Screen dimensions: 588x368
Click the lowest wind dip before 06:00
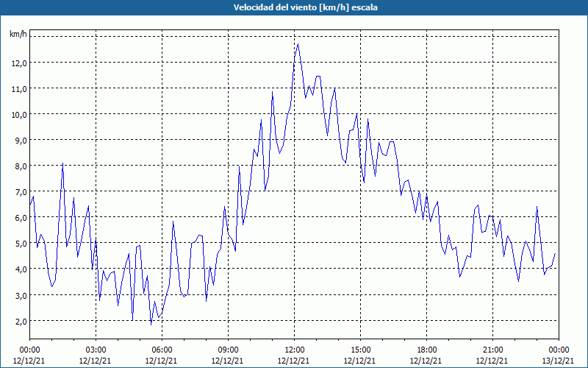click(151, 325)
